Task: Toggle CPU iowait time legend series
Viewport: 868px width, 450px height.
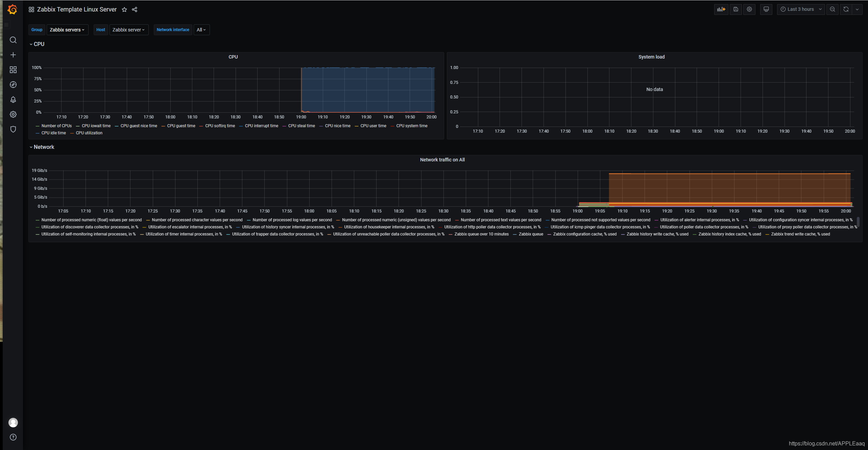Action: point(96,126)
